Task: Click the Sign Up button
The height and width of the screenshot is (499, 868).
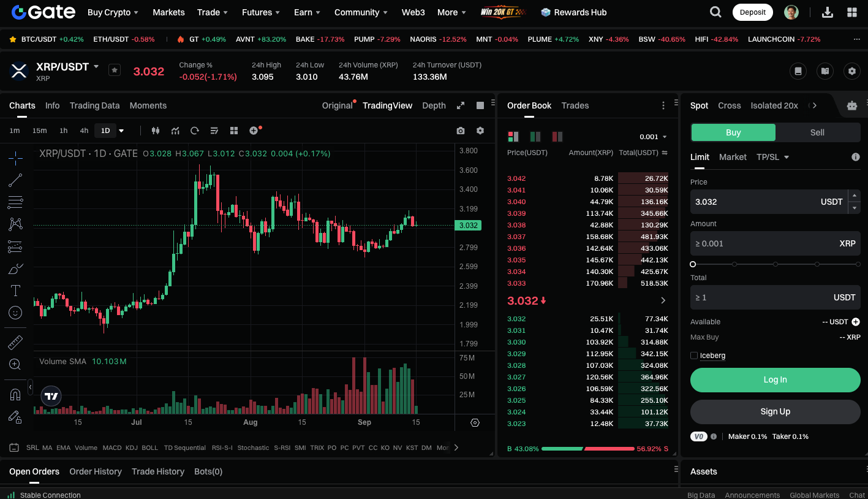Action: 776,412
